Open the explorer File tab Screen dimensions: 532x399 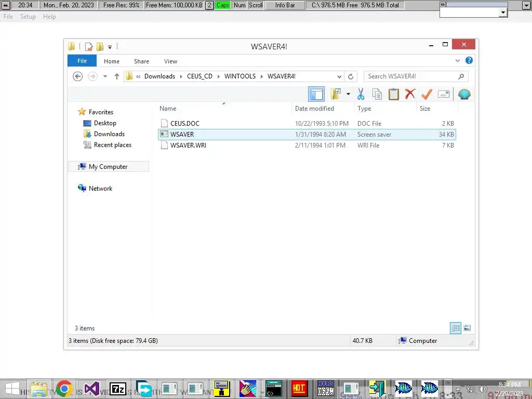(82, 61)
